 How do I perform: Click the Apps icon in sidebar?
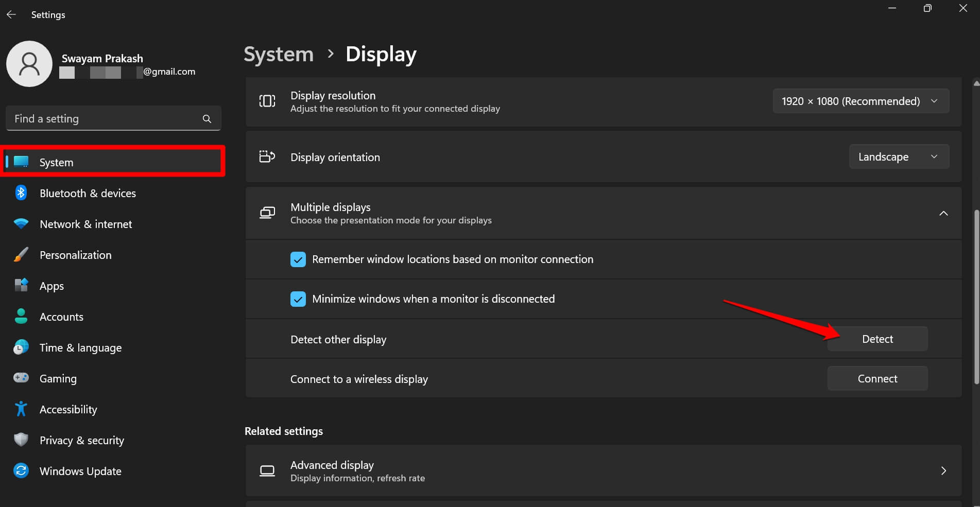21,286
